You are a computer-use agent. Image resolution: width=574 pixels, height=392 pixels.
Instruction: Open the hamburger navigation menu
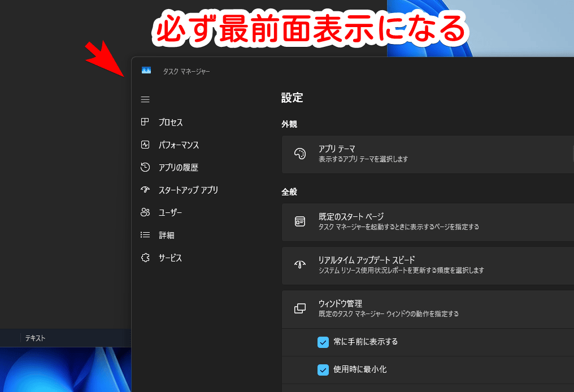click(145, 99)
